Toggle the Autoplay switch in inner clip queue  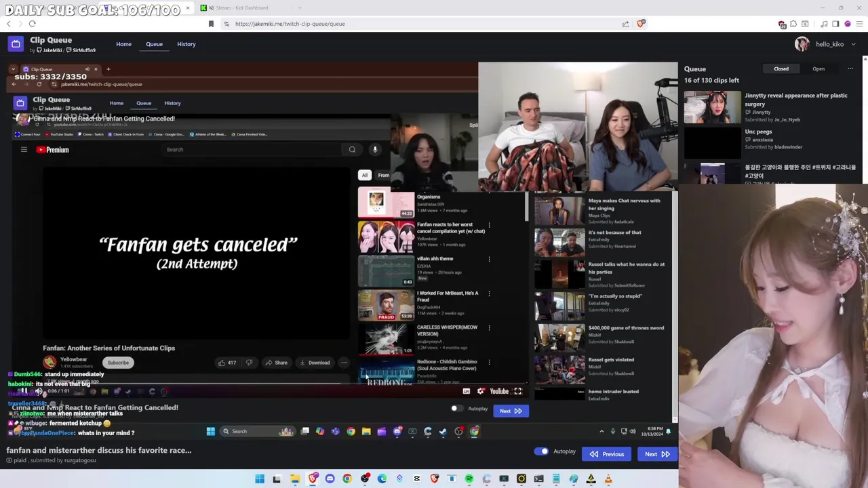coord(456,409)
